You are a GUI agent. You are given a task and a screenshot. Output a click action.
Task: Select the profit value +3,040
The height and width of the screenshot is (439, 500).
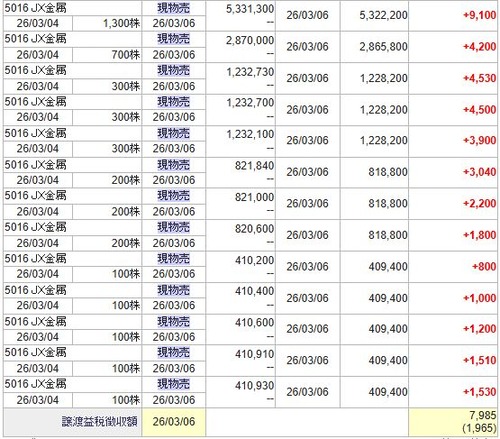(480, 172)
